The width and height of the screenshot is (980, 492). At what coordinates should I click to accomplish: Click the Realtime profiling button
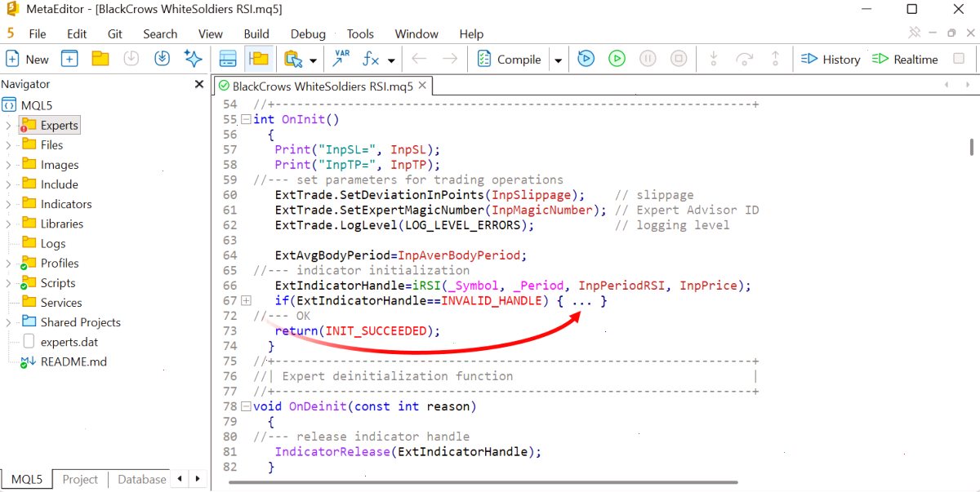coord(904,59)
